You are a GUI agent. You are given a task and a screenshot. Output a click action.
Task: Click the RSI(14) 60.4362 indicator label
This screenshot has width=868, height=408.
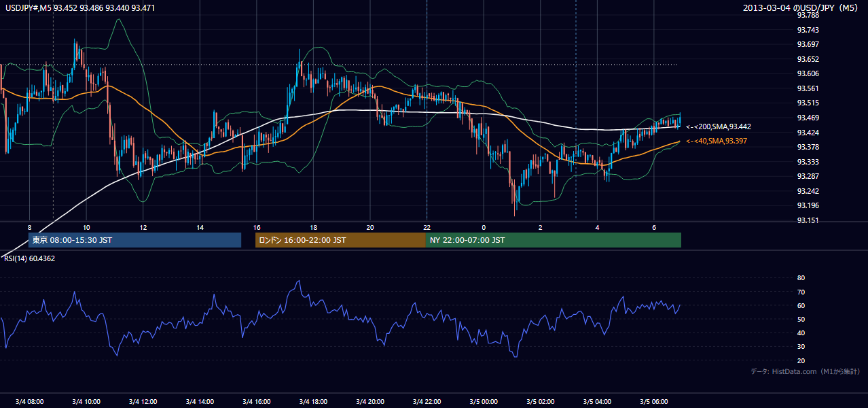click(x=30, y=258)
